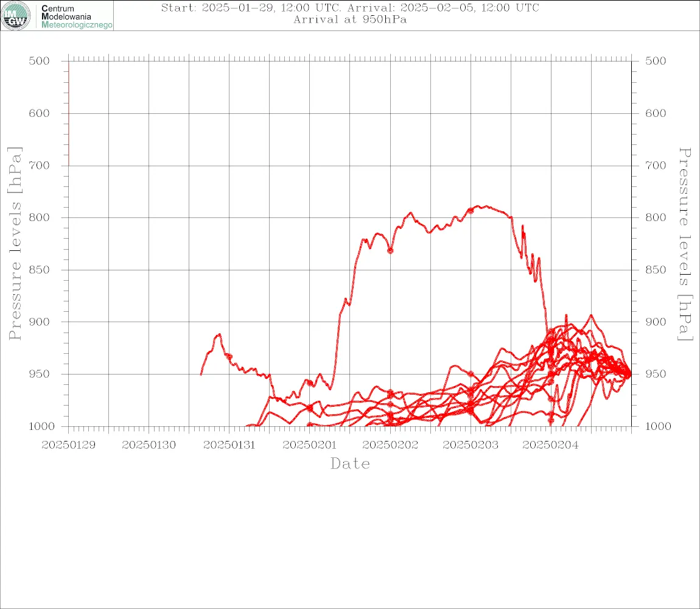700x609 pixels.
Task: Click the 'Arrival at 950hPa' subtitle
Action: tap(350, 19)
